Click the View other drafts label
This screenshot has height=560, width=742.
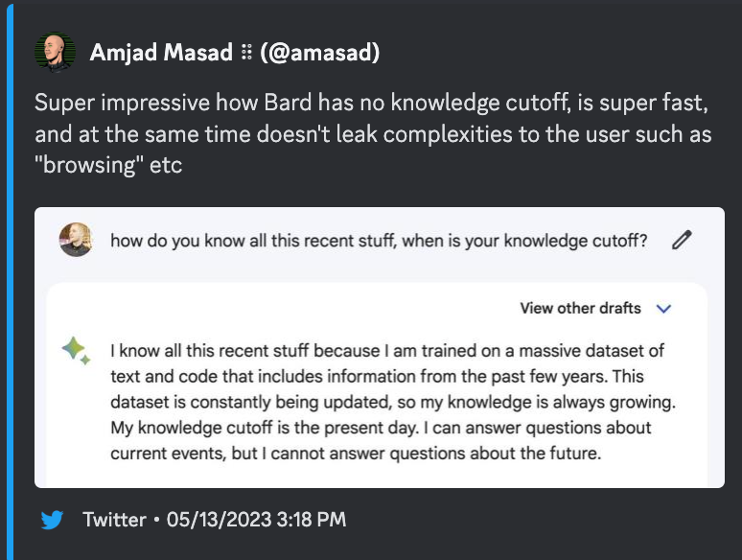580,309
